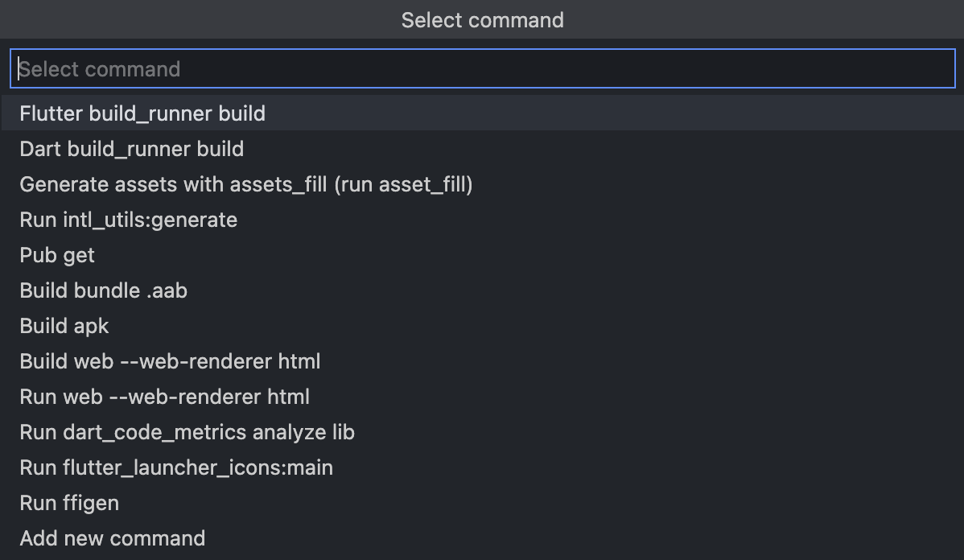Start the APK build command
This screenshot has width=964, height=560.
tap(64, 326)
